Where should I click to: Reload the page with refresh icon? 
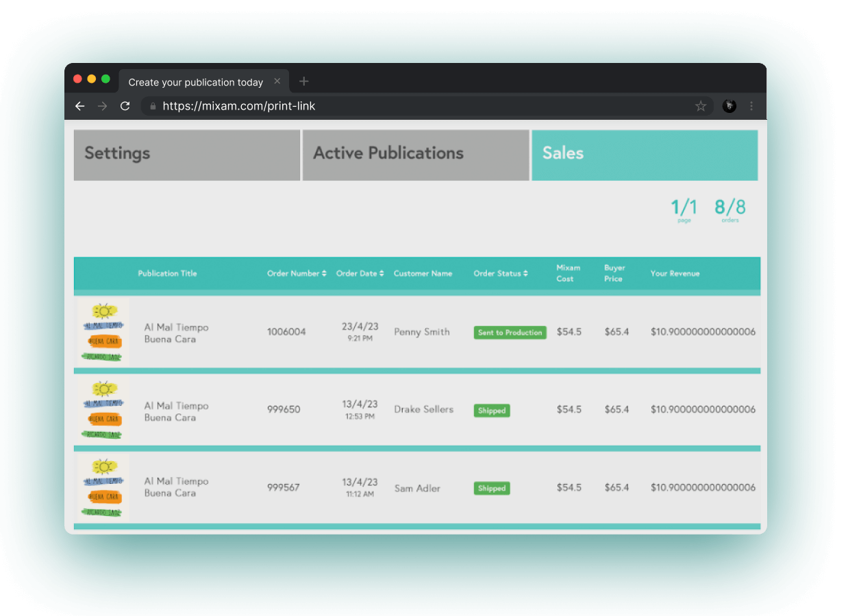125,106
